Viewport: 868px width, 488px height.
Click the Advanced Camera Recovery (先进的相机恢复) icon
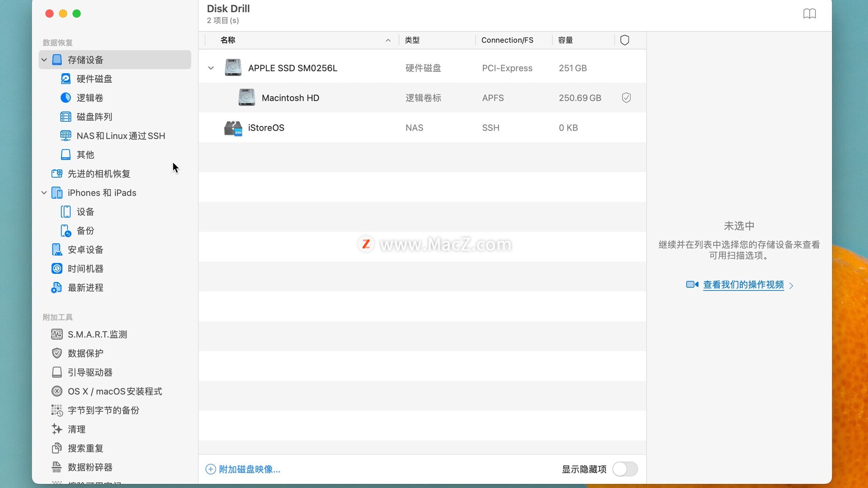pos(57,174)
